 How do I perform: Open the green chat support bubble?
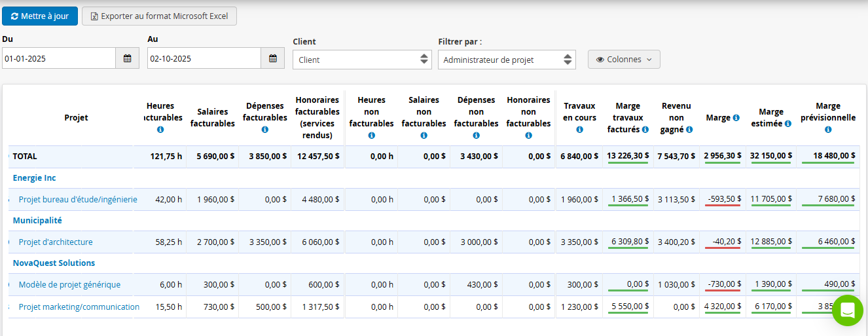(848, 310)
